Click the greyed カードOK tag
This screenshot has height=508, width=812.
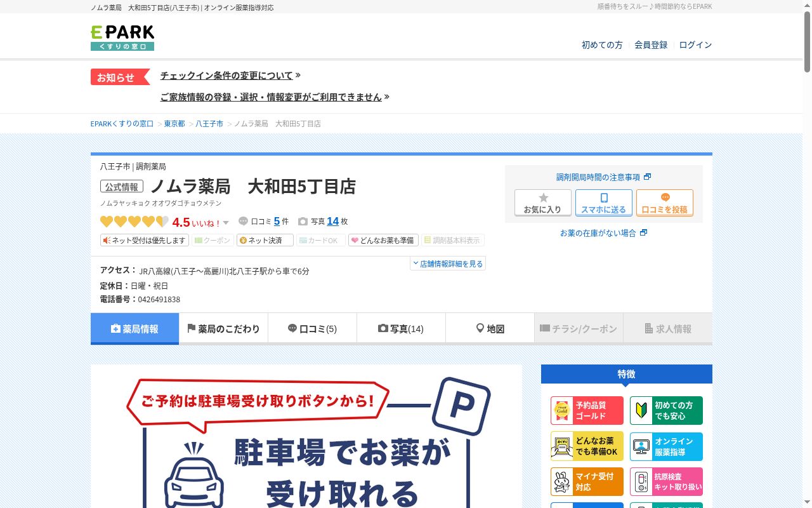click(x=321, y=241)
